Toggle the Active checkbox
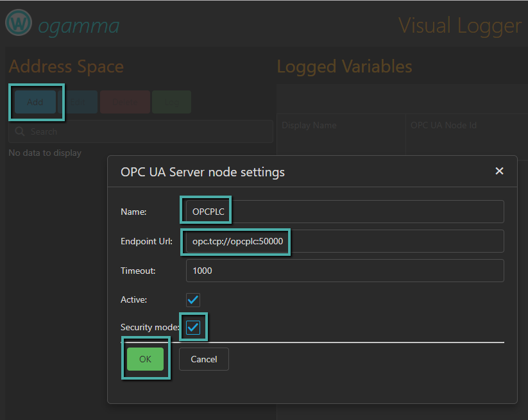 coord(193,299)
